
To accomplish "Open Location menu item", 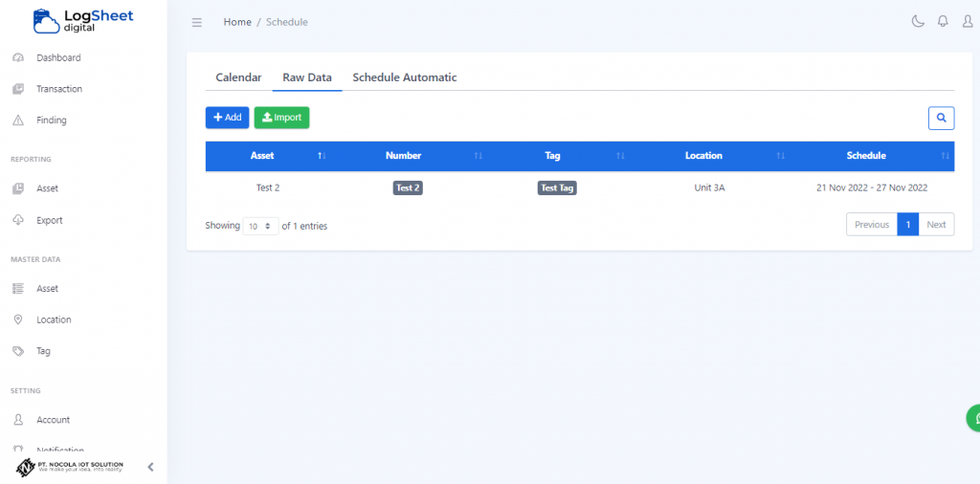I will tap(54, 319).
